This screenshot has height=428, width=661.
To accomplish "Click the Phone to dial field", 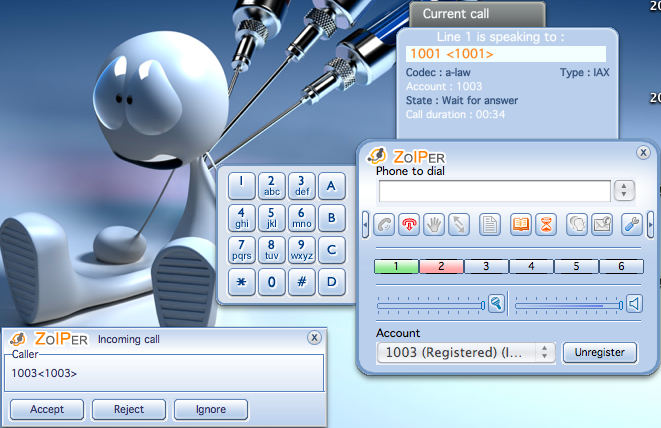I will coord(494,191).
